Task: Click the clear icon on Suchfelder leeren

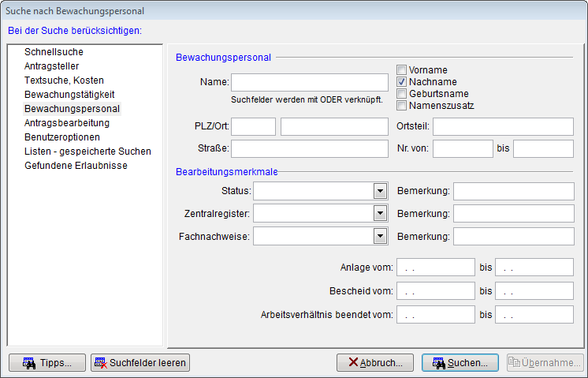Action: [100, 363]
